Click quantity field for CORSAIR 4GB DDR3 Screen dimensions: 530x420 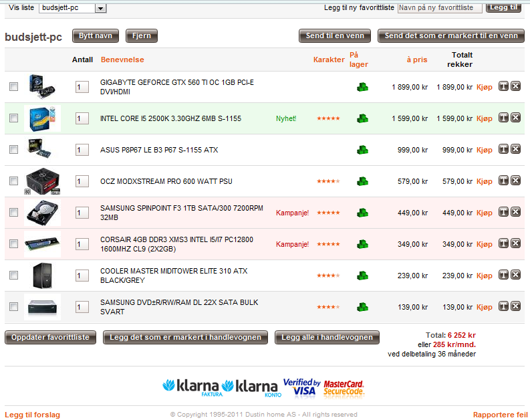point(82,244)
